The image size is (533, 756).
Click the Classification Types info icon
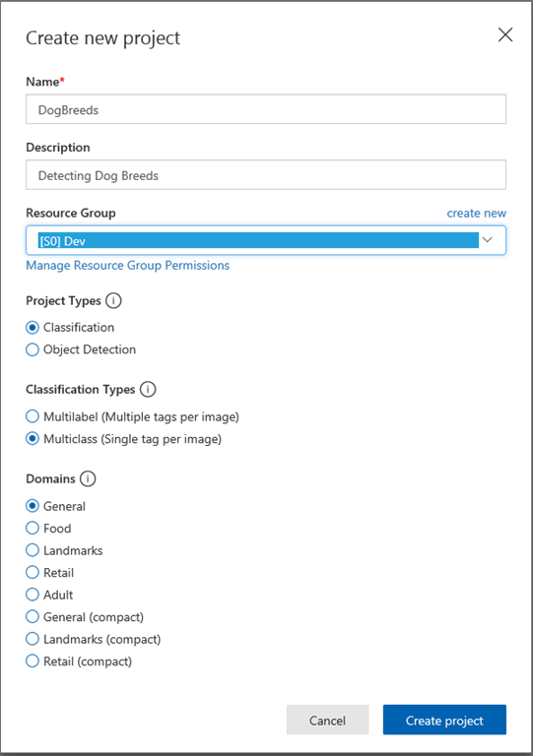pyautogui.click(x=148, y=389)
